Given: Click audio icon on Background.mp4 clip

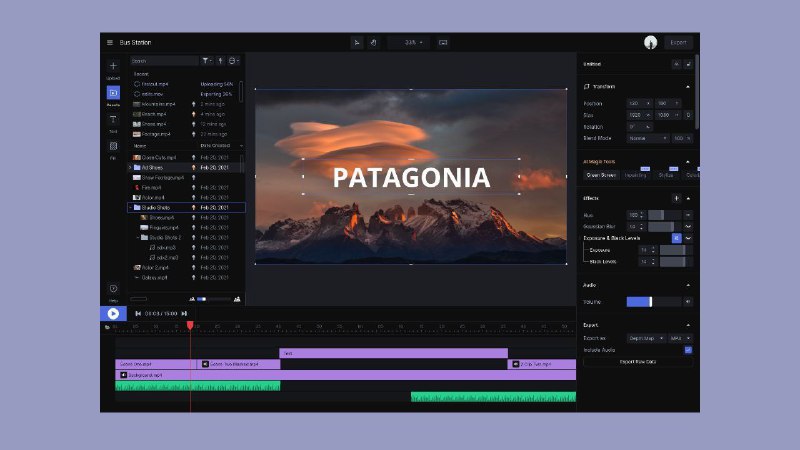Looking at the screenshot, I should (123, 375).
